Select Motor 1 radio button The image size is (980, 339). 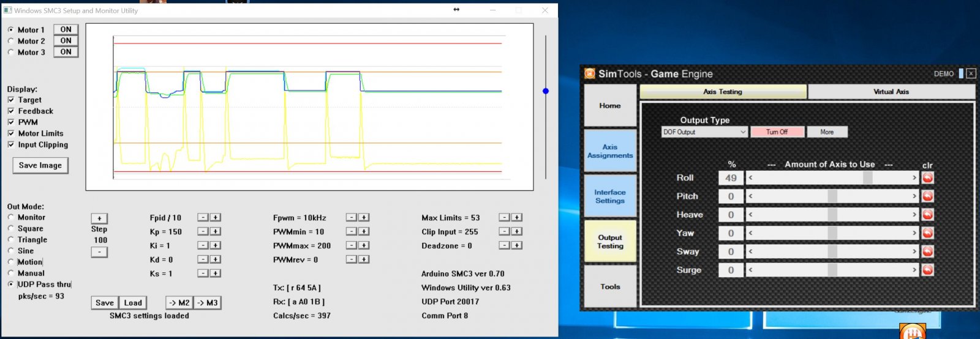click(x=10, y=29)
